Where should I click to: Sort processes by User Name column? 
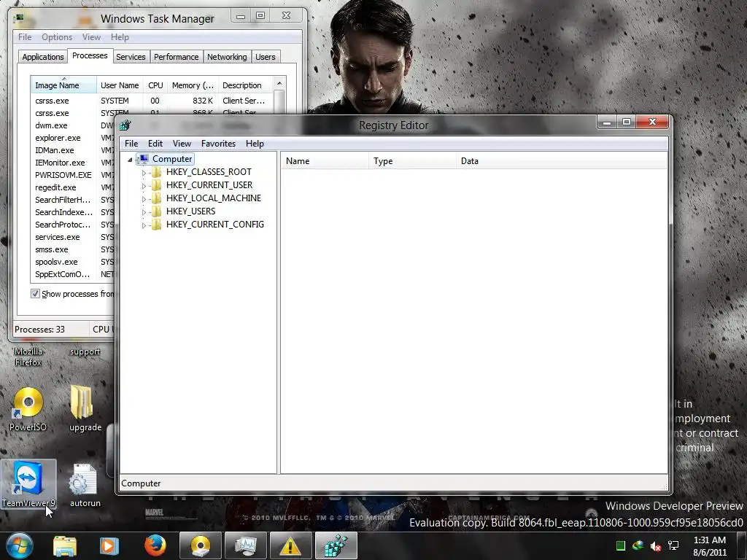click(x=120, y=85)
